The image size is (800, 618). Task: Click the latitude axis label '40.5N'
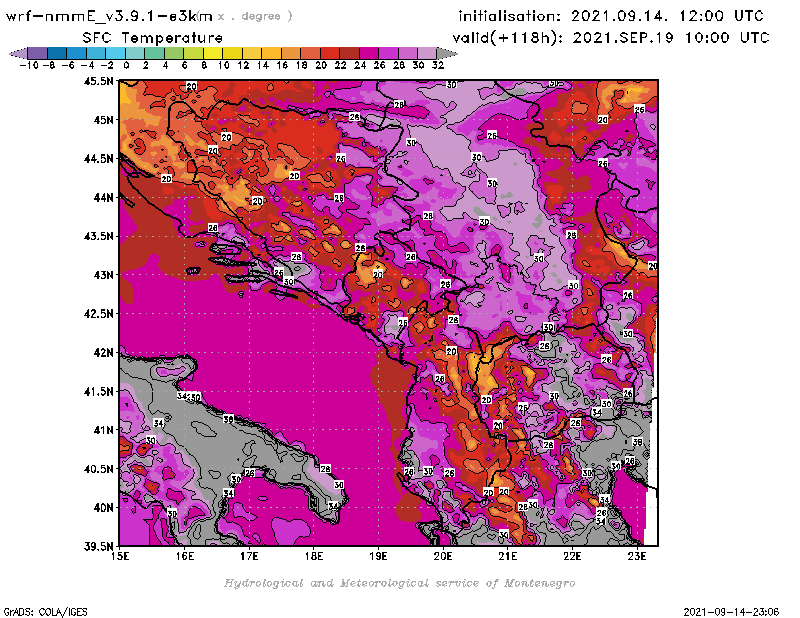(x=98, y=469)
